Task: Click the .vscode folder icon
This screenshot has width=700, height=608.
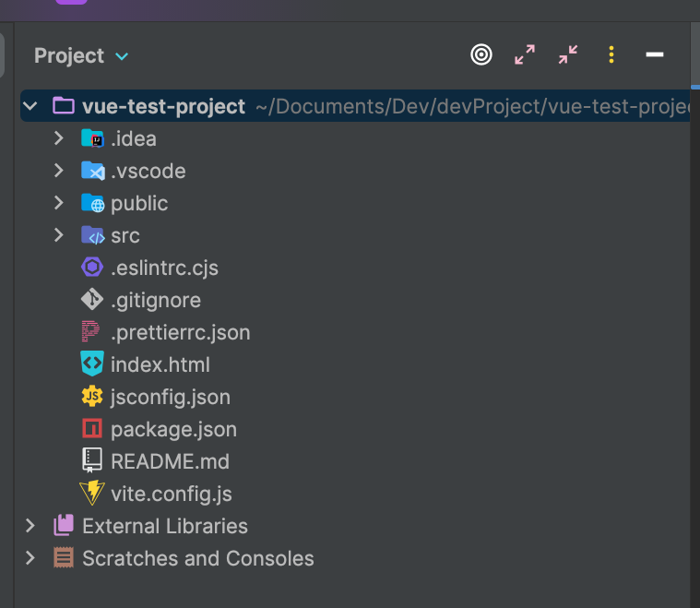Action: (93, 171)
